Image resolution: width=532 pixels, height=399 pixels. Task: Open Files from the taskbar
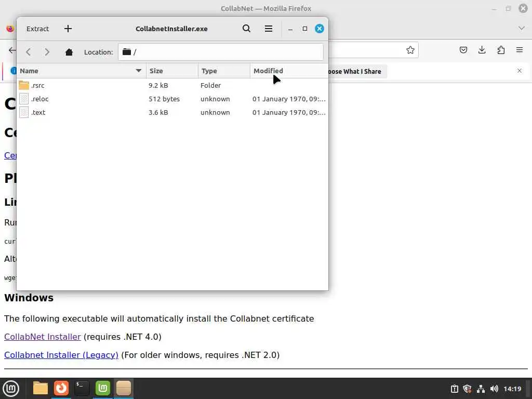point(41,388)
